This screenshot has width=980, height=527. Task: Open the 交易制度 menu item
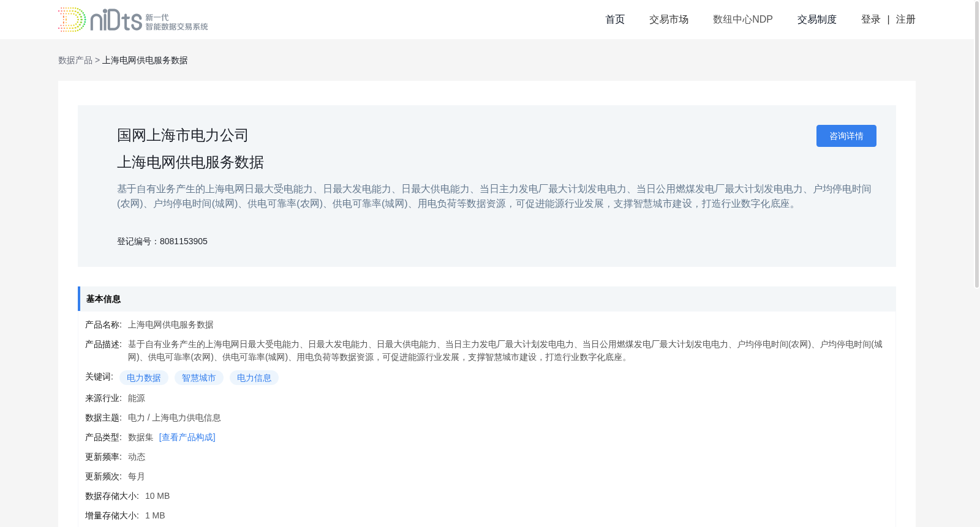point(817,20)
